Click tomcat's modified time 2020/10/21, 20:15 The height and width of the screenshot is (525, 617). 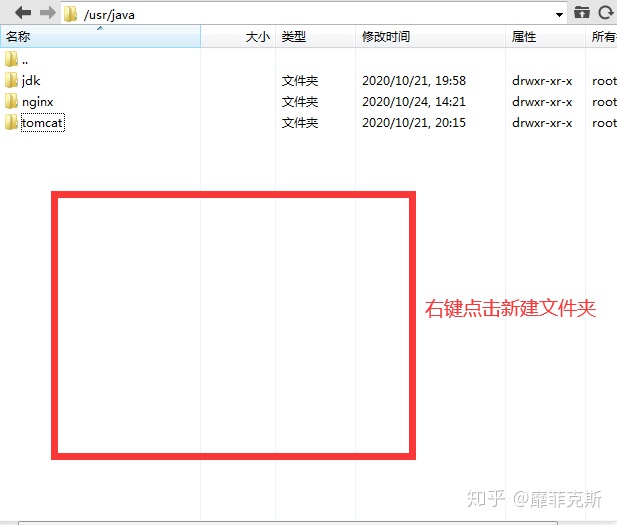[414, 123]
